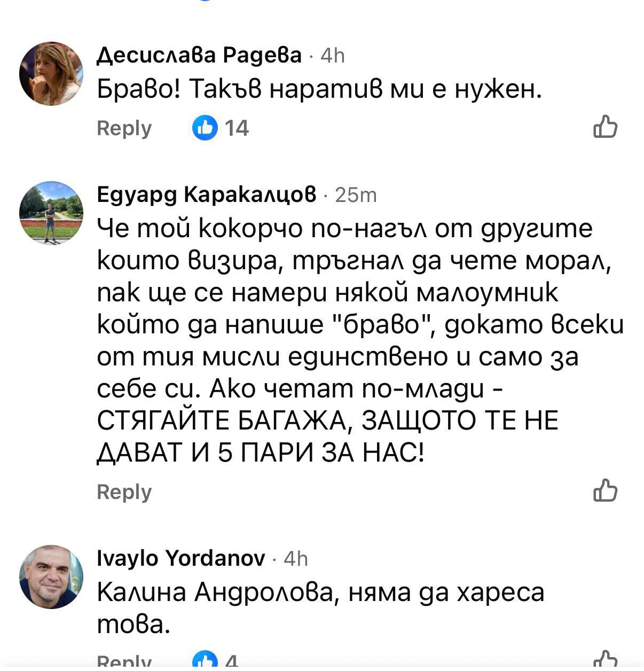644x671 pixels.
Task: Click the 25m timestamp on Едуард's comment
Action: 356,195
